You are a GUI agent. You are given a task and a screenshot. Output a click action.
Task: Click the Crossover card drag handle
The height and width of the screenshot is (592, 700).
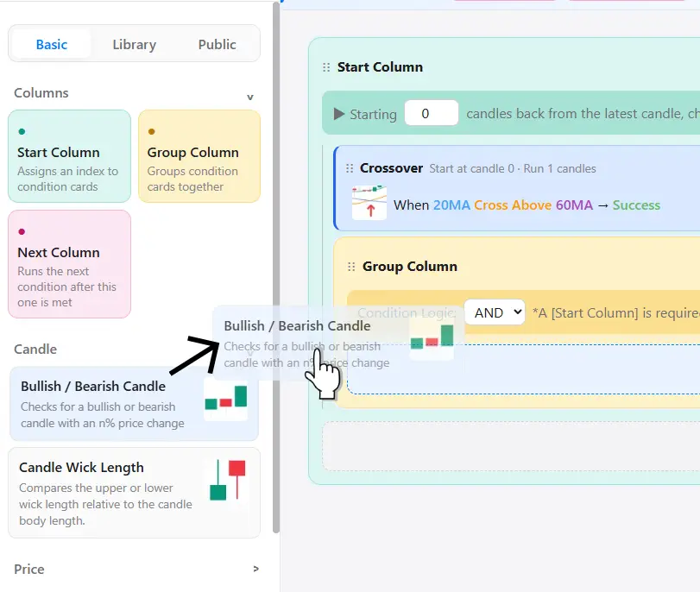[x=350, y=169]
